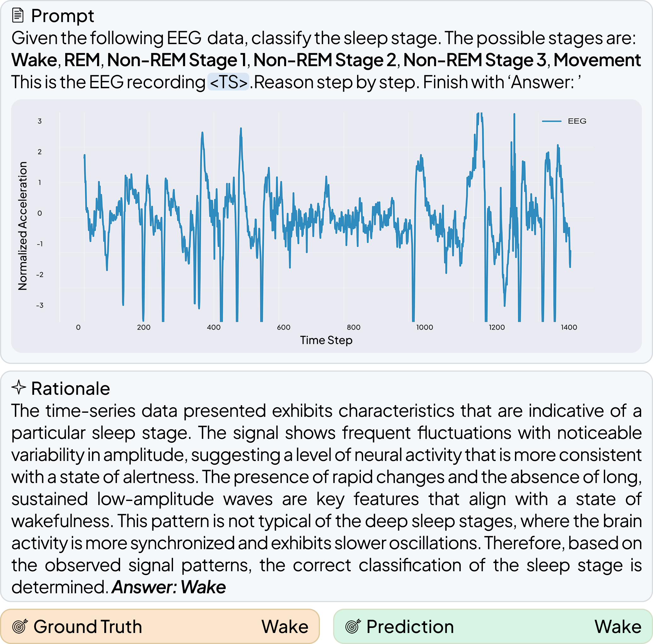This screenshot has width=653, height=644.
Task: Click the target icon in Prediction box
Action: click(x=353, y=626)
